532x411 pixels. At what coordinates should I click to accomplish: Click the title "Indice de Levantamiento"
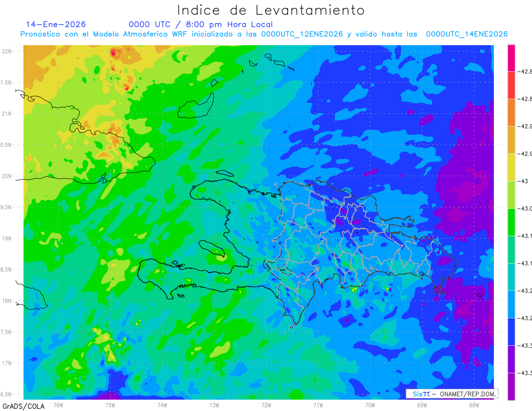coord(271,10)
